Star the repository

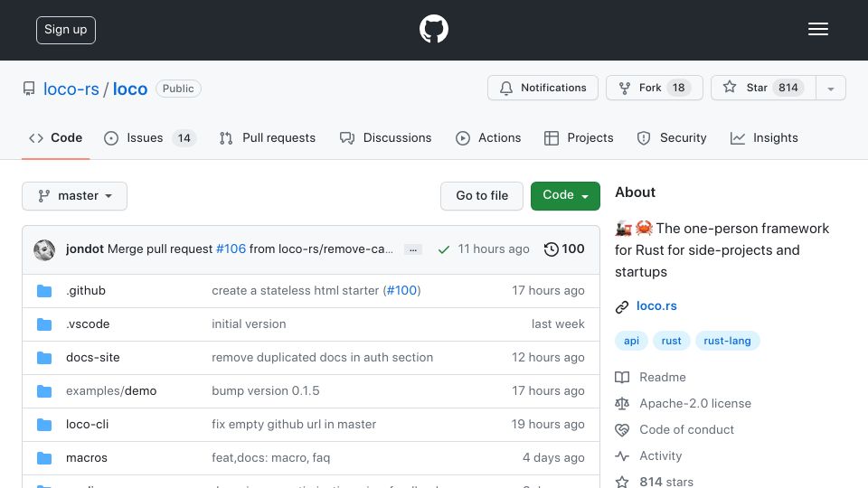tap(763, 88)
